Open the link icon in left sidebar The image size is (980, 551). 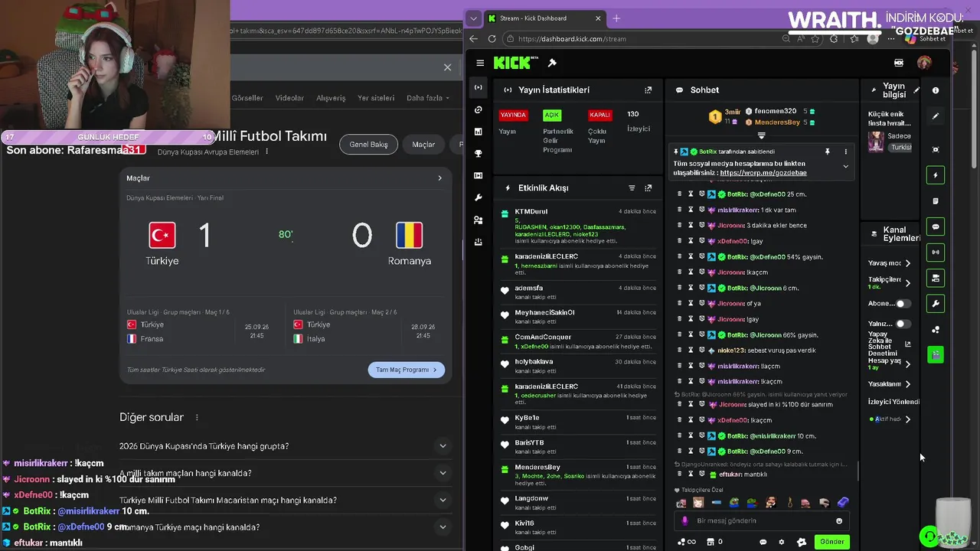(x=479, y=109)
